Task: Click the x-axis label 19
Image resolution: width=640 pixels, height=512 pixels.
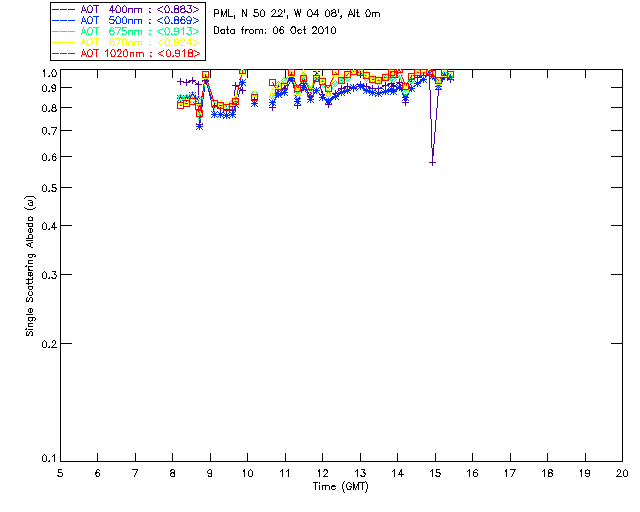Action: pyautogui.click(x=585, y=473)
